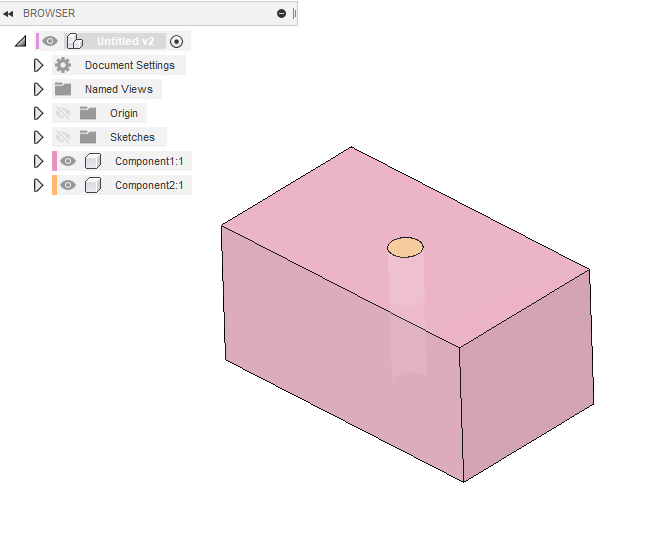Screen dimensions: 657x549
Task: Expand the Named Views folder
Action: tap(38, 89)
